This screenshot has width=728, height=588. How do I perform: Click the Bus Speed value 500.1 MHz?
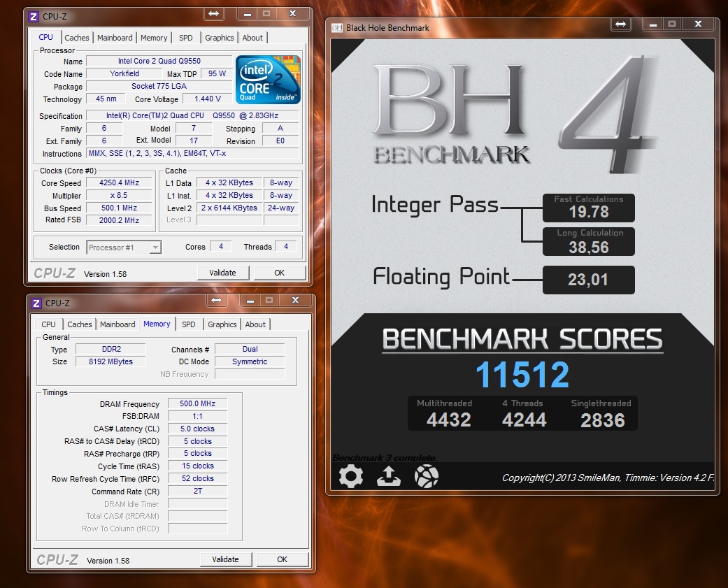pos(120,208)
